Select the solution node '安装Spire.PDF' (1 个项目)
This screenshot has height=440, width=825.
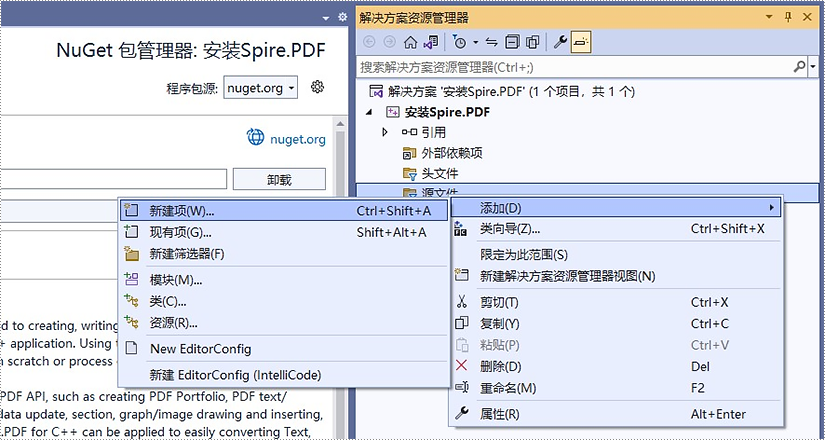tap(502, 92)
